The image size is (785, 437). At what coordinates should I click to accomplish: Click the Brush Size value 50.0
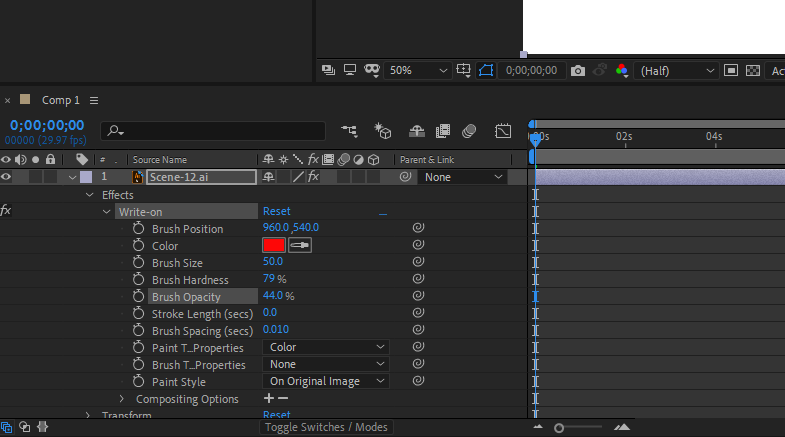273,261
